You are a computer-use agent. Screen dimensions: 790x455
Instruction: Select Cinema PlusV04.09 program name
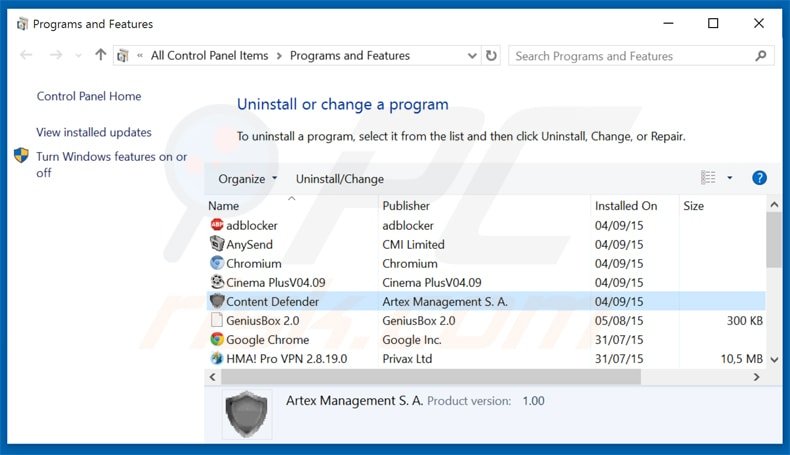tap(276, 283)
